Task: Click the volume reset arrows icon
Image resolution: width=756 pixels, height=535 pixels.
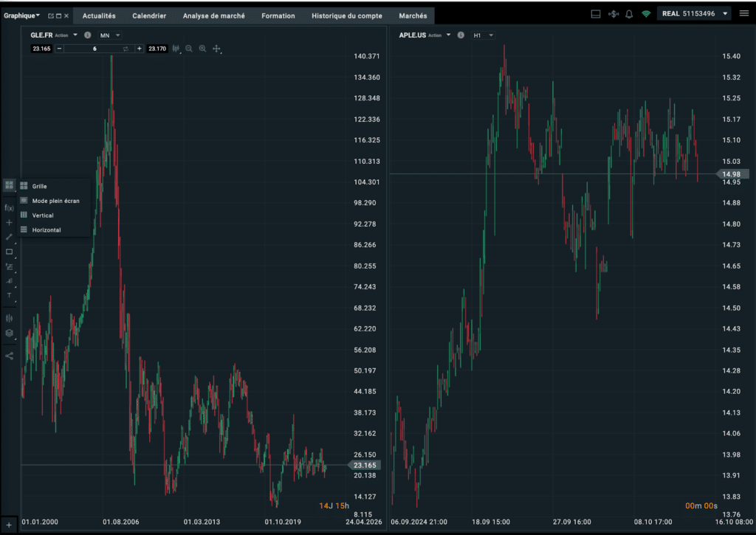Action: 126,49
